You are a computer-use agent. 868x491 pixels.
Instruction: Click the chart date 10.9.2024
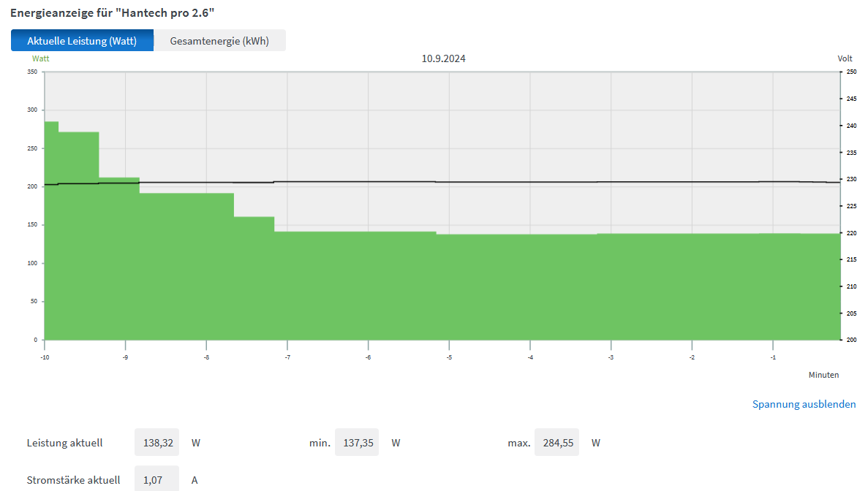click(443, 58)
